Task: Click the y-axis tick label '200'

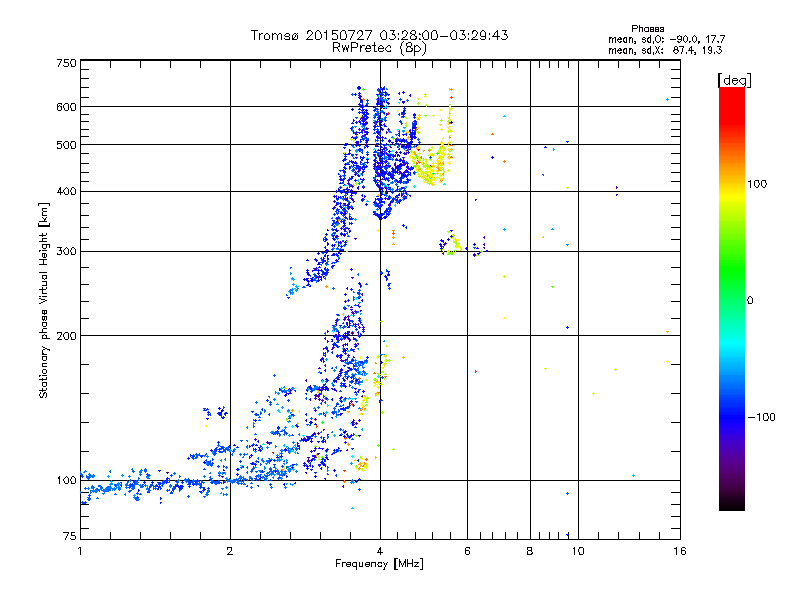Action: (x=66, y=336)
